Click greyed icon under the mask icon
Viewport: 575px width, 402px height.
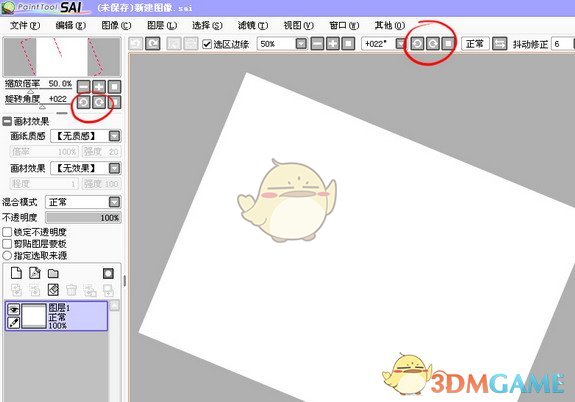click(108, 290)
